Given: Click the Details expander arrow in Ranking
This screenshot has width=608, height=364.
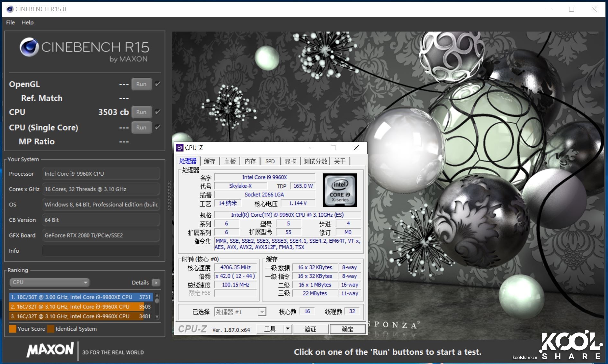Looking at the screenshot, I should coord(156,282).
